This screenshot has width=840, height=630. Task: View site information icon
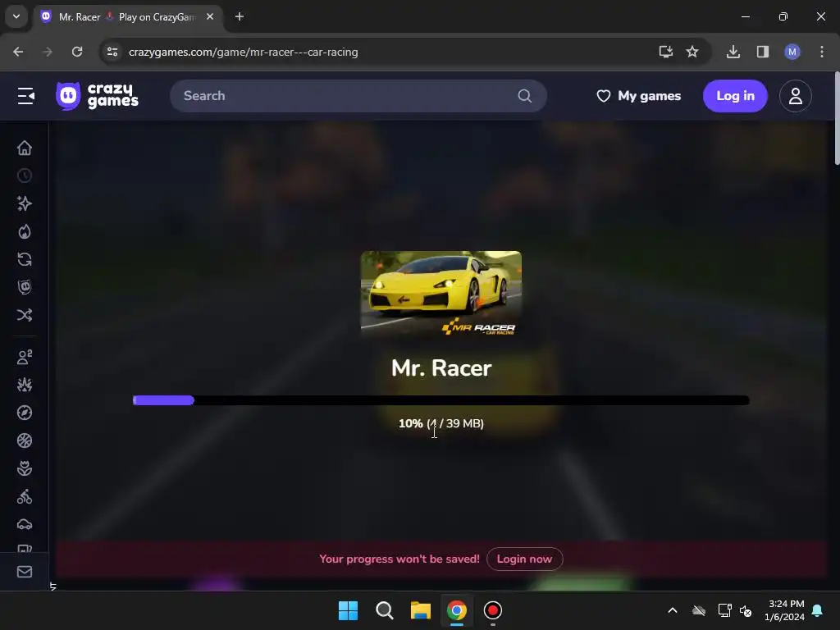112,52
